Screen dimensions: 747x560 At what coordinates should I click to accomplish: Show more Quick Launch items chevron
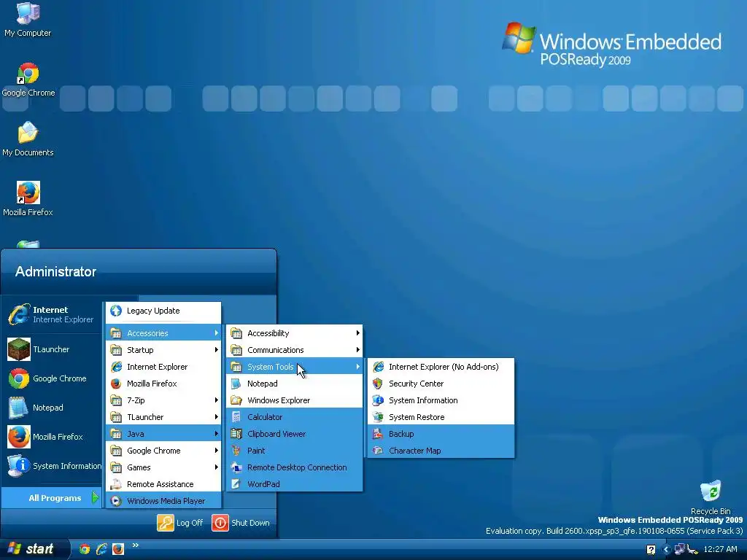pyautogui.click(x=135, y=545)
